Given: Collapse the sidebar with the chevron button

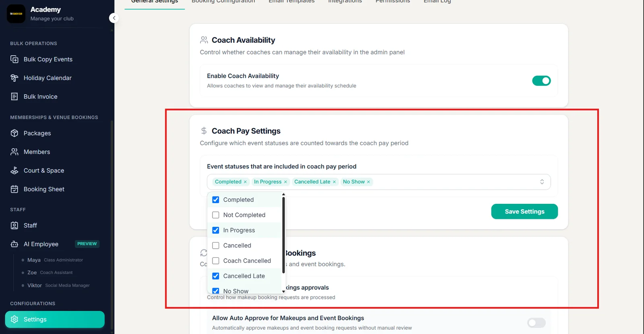Looking at the screenshot, I should 114,18.
